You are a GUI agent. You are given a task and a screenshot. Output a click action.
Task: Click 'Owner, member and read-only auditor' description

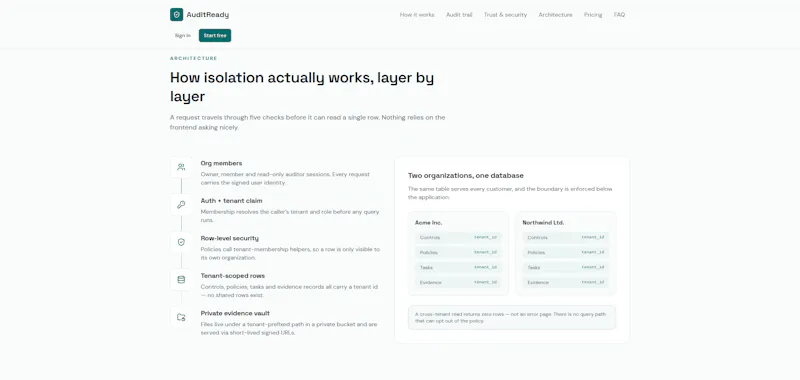tap(285, 179)
